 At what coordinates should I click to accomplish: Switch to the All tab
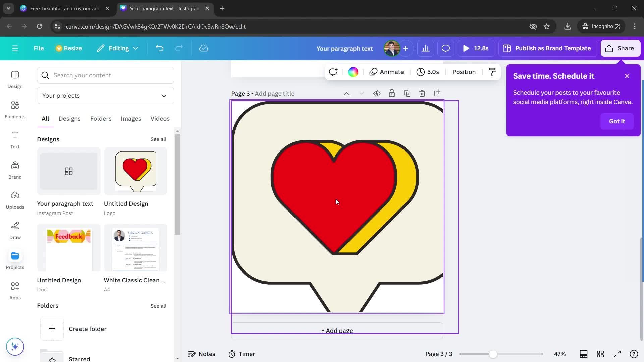click(x=45, y=119)
